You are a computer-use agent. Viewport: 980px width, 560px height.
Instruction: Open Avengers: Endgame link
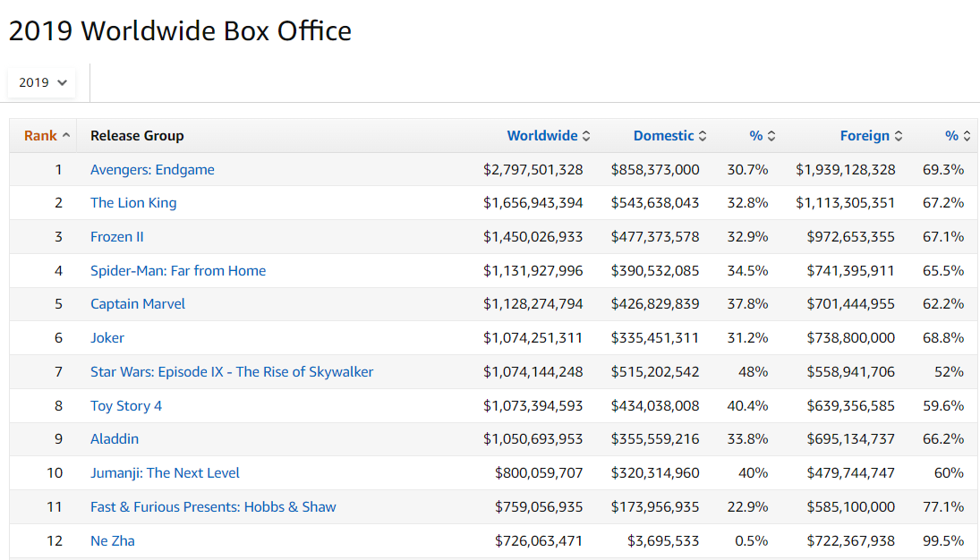[152, 169]
